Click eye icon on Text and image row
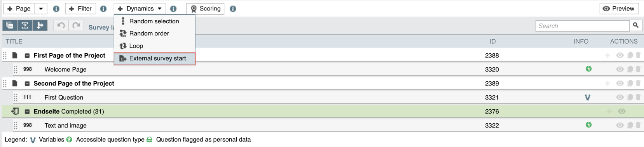This screenshot has height=147, width=644. 620,125
